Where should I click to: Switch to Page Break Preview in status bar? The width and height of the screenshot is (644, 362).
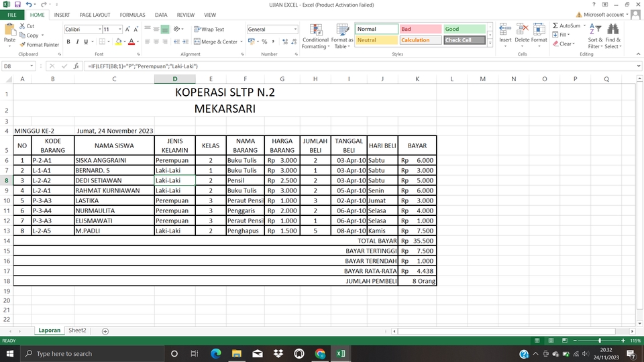tap(565, 341)
